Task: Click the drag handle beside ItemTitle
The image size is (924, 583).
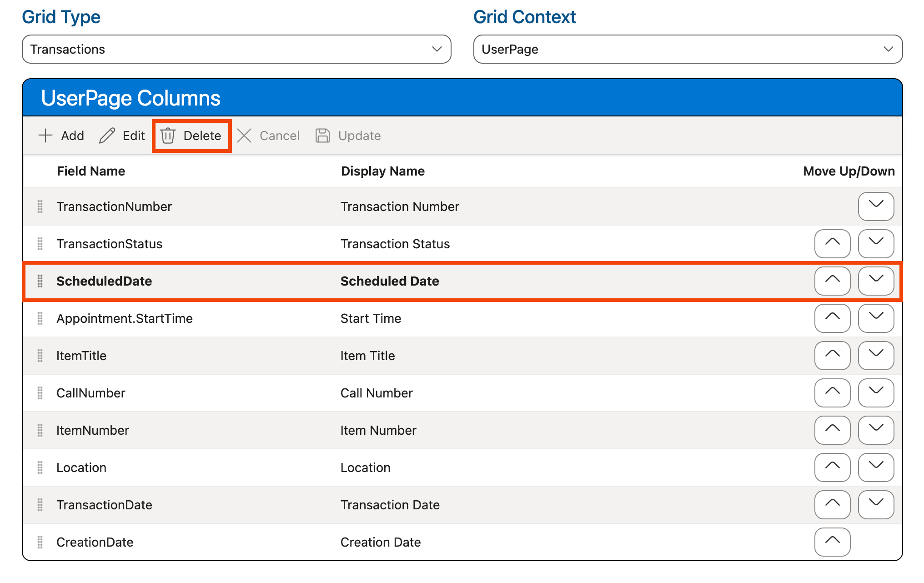Action: pos(40,356)
